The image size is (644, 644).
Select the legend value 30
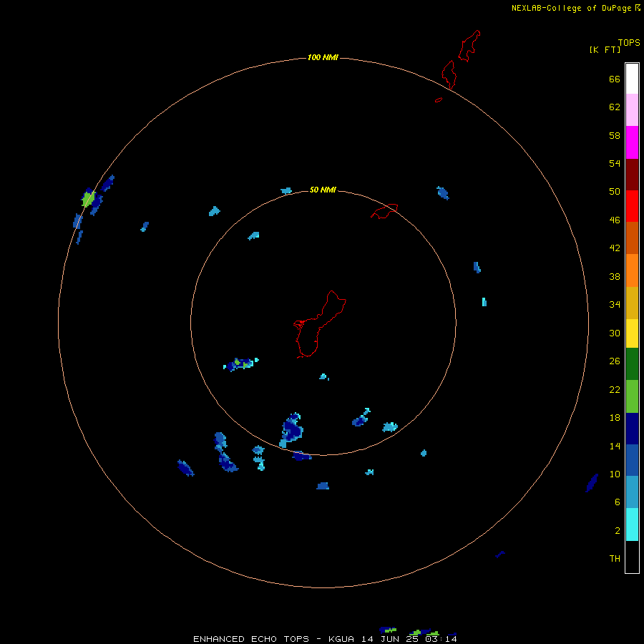[x=615, y=333]
